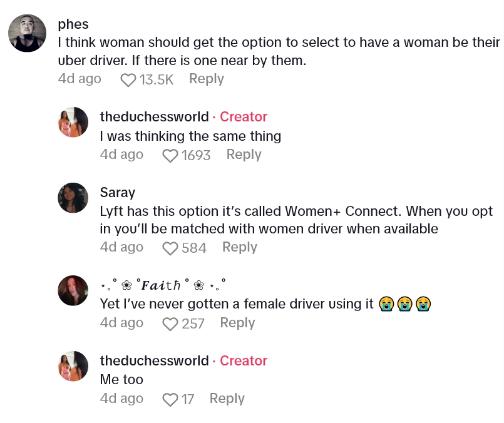Open phes's profile picture
The height and width of the screenshot is (423, 504).
pyautogui.click(x=27, y=33)
